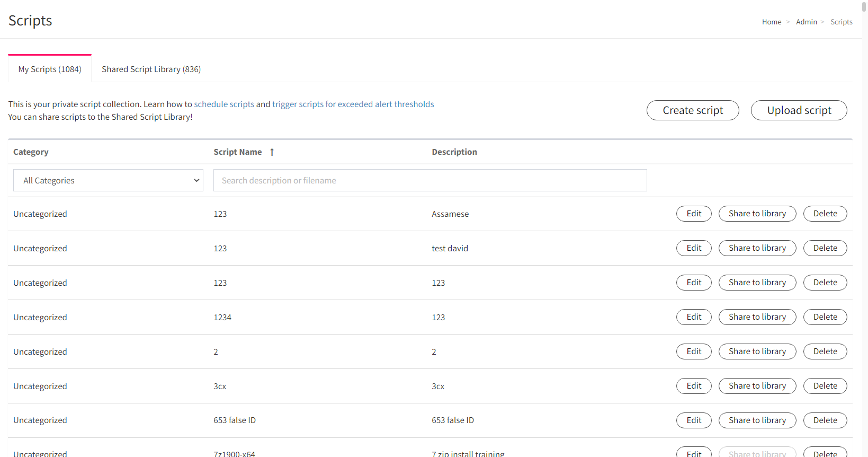868x457 pixels.
Task: Click the Description column header
Action: 454,152
